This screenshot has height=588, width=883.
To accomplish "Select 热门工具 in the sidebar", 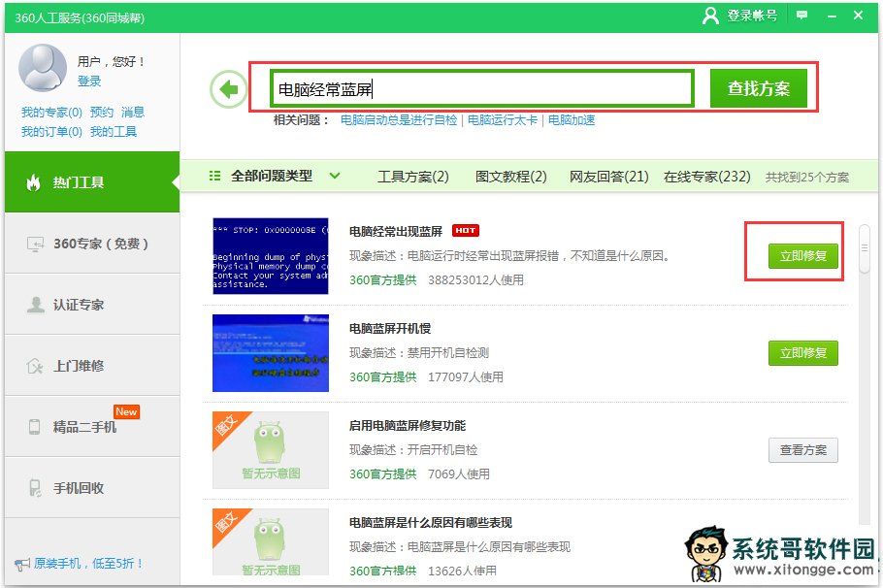I will [x=92, y=182].
